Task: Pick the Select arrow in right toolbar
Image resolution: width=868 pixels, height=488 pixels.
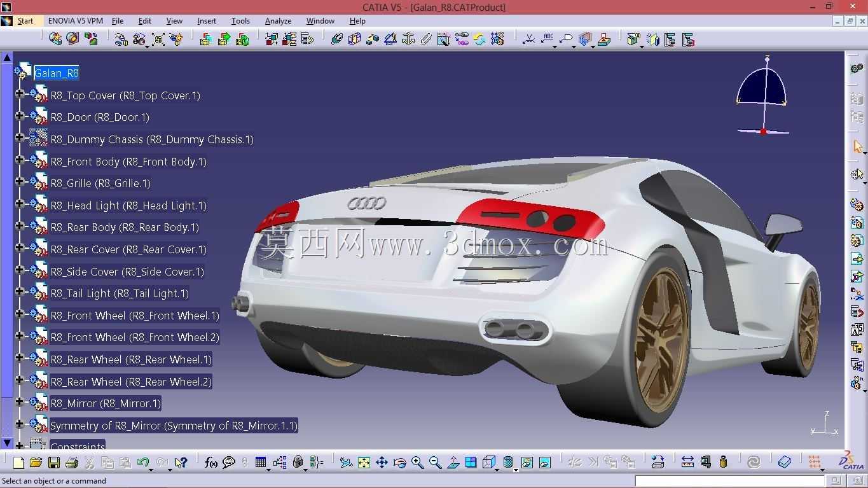Action: pyautogui.click(x=857, y=147)
